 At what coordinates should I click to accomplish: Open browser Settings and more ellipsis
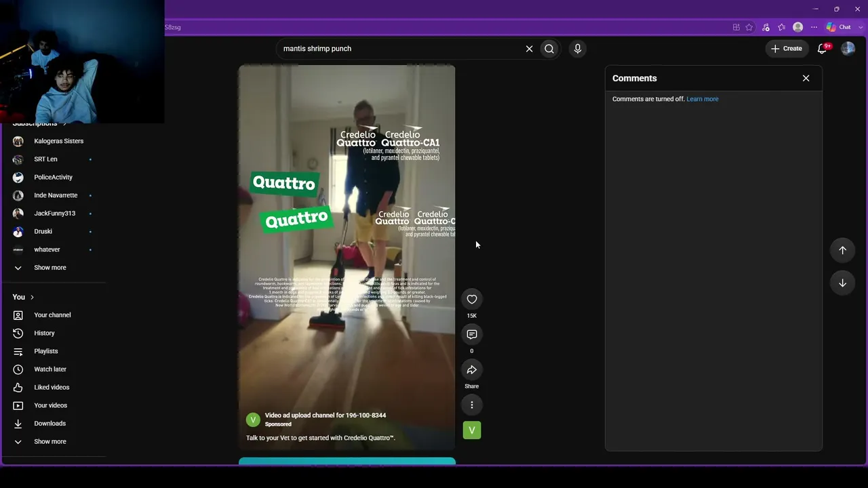[x=814, y=27]
